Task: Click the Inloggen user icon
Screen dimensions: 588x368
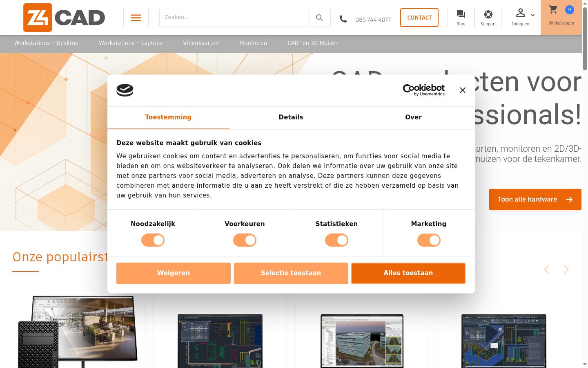Action: coord(520,13)
